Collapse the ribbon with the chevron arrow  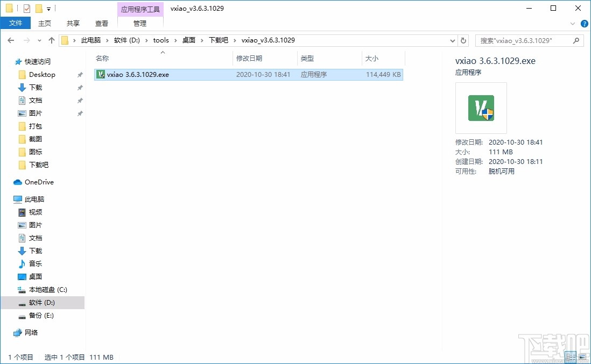[572, 23]
